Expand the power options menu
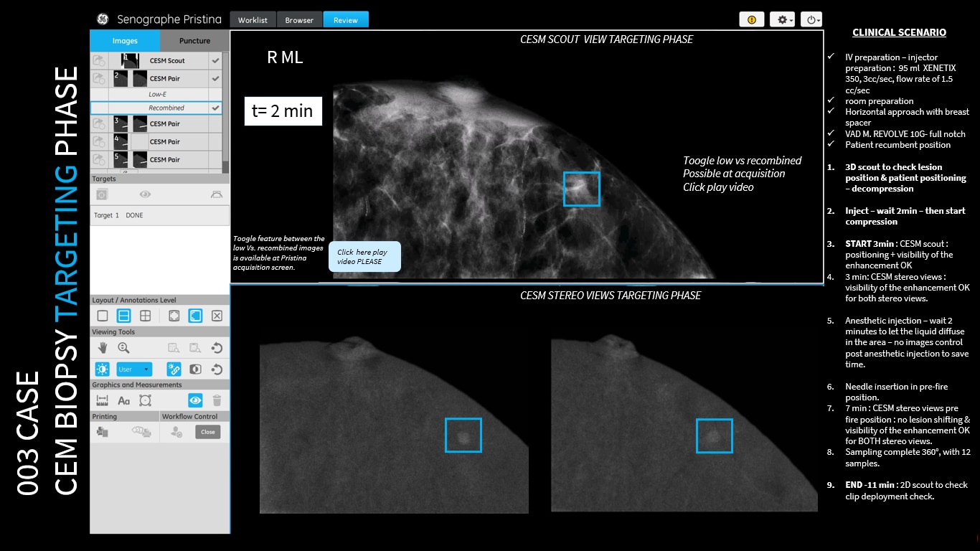This screenshot has height=551, width=980. click(x=811, y=20)
